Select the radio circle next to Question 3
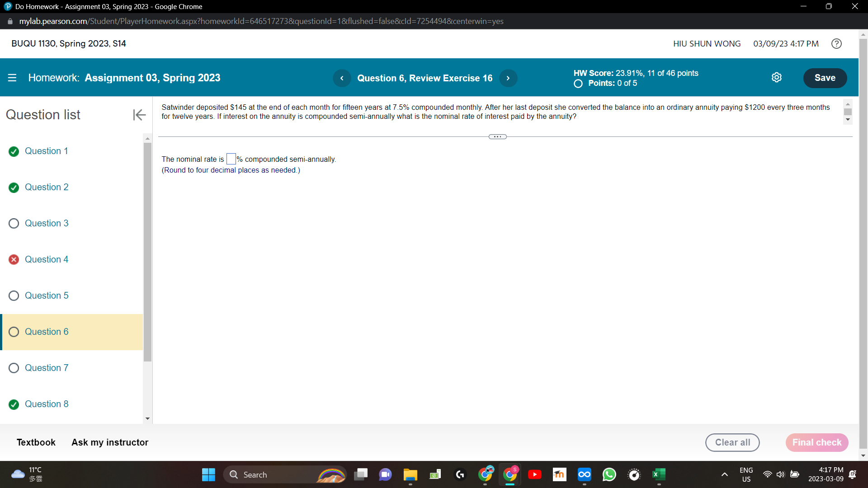Screen dimensions: 868x488 (x=14, y=223)
